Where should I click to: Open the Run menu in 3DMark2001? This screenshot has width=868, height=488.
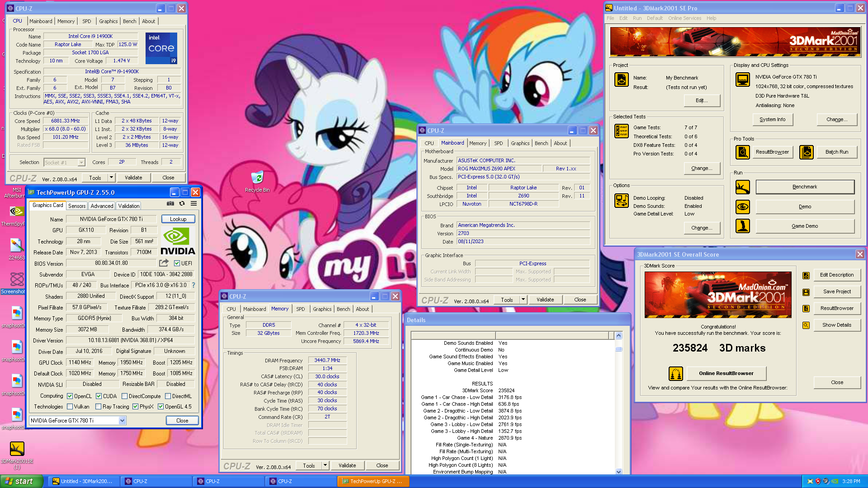[x=637, y=18]
